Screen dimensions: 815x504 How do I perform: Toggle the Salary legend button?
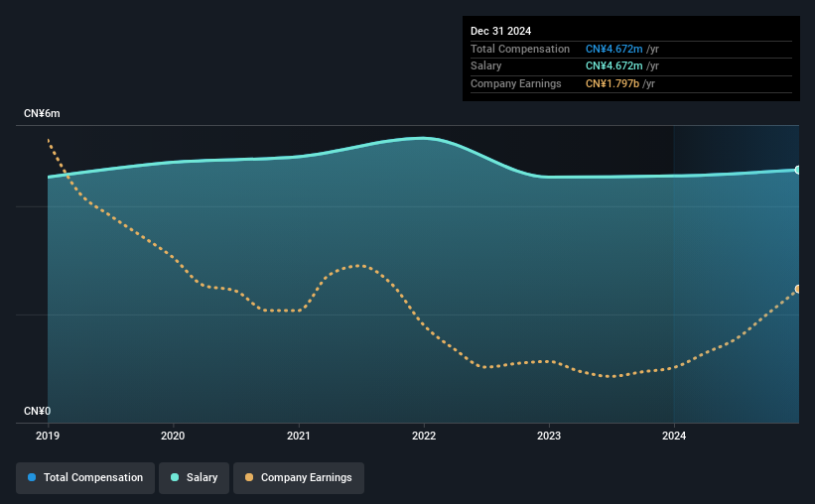[x=194, y=477]
